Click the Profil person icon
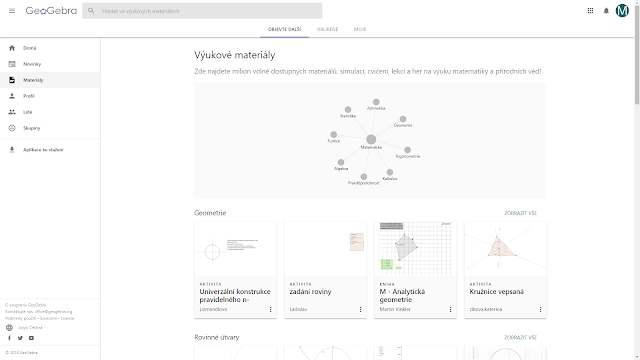This screenshot has height=360, width=640. coord(12,96)
